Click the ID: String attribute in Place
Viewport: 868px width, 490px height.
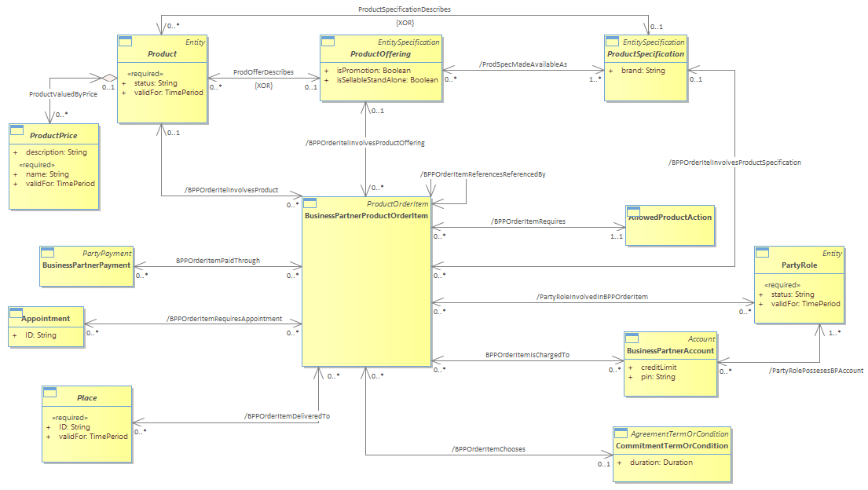[74, 427]
